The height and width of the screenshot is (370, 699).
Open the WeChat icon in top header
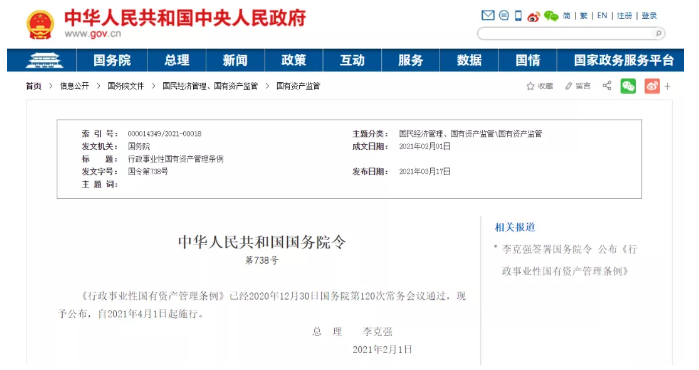[x=551, y=16]
